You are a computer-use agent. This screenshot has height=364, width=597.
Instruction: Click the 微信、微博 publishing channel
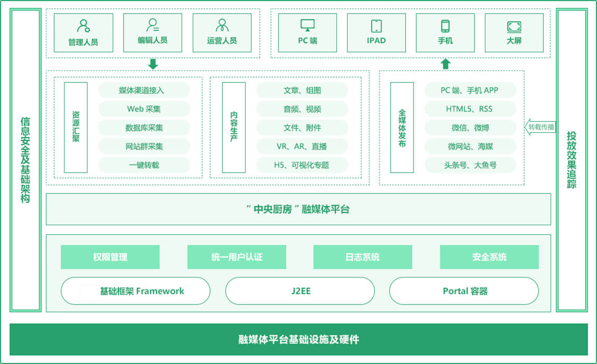click(x=470, y=128)
